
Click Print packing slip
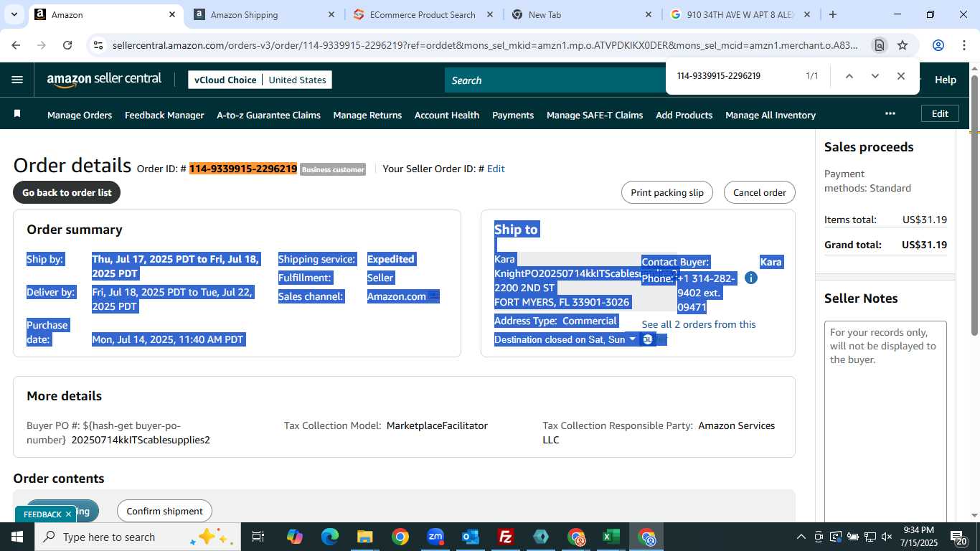[x=667, y=192]
